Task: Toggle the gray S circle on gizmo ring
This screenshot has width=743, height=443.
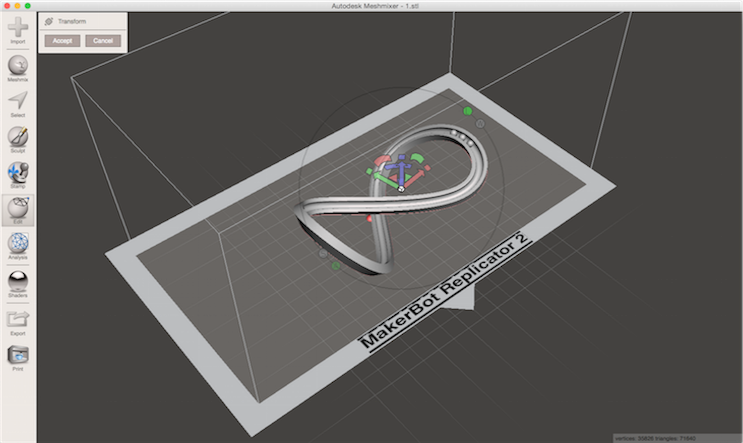Action: pyautogui.click(x=323, y=253)
